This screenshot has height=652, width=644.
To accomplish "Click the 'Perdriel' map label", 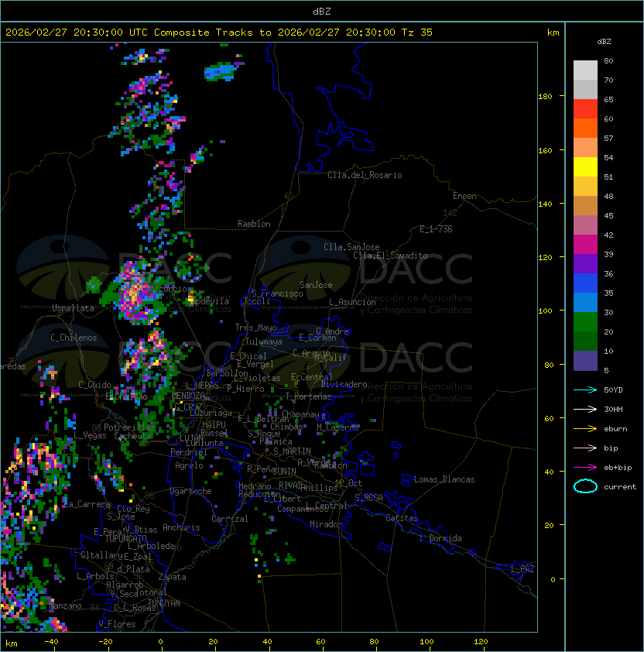I will point(189,452).
